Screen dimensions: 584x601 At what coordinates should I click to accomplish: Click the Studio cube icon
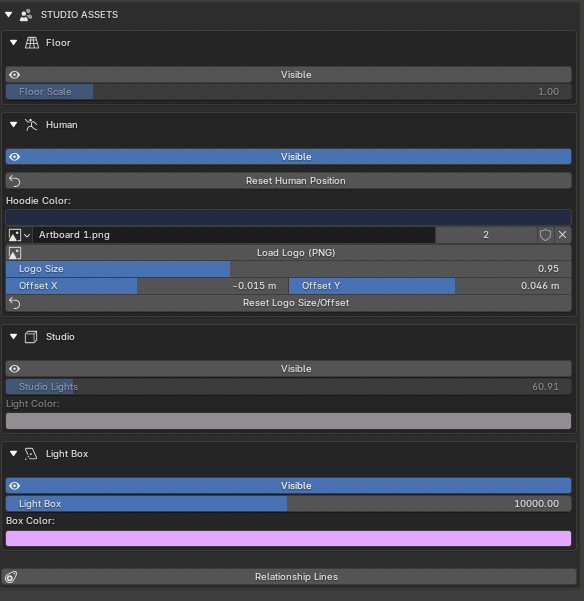click(x=31, y=337)
